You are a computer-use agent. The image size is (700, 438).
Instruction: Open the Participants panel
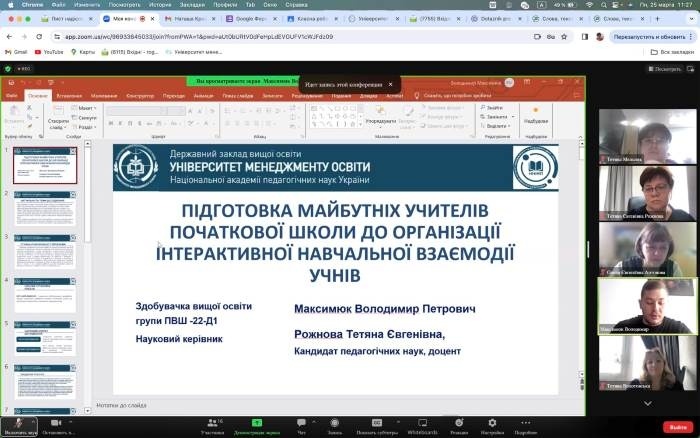tap(211, 423)
